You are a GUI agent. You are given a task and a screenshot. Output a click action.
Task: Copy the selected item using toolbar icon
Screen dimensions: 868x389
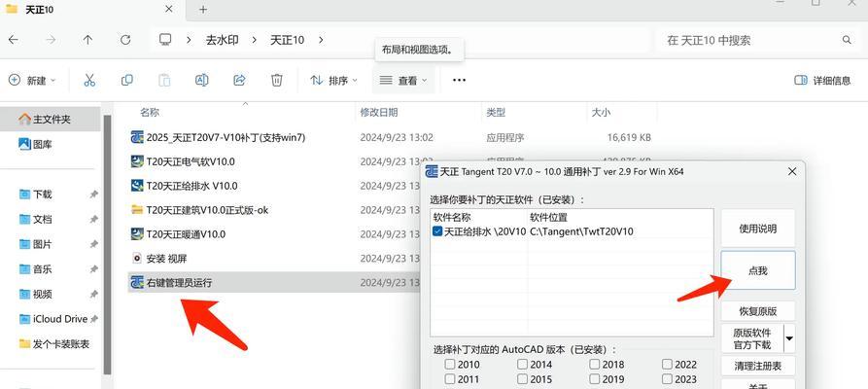click(x=126, y=81)
